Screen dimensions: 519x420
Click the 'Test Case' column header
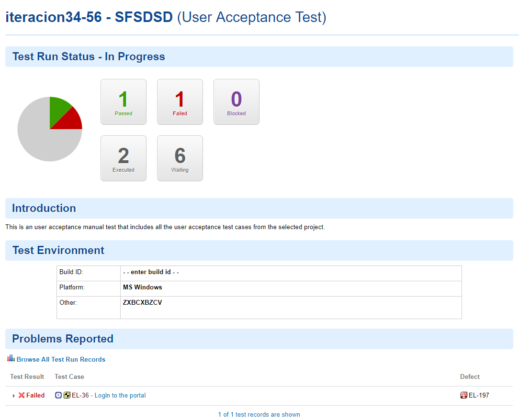point(69,376)
